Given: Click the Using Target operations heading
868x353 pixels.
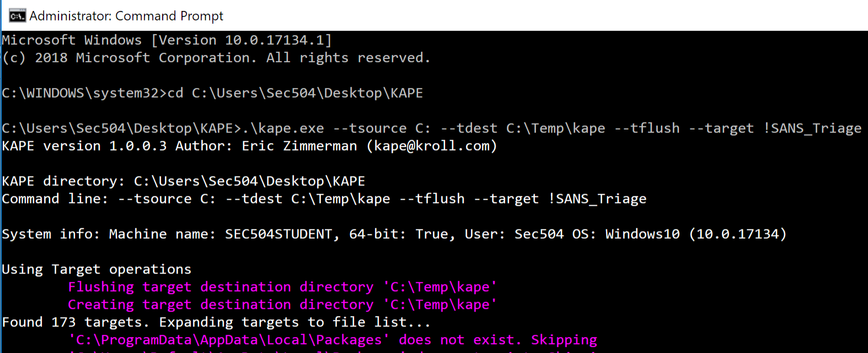Looking at the screenshot, I should 96,269.
